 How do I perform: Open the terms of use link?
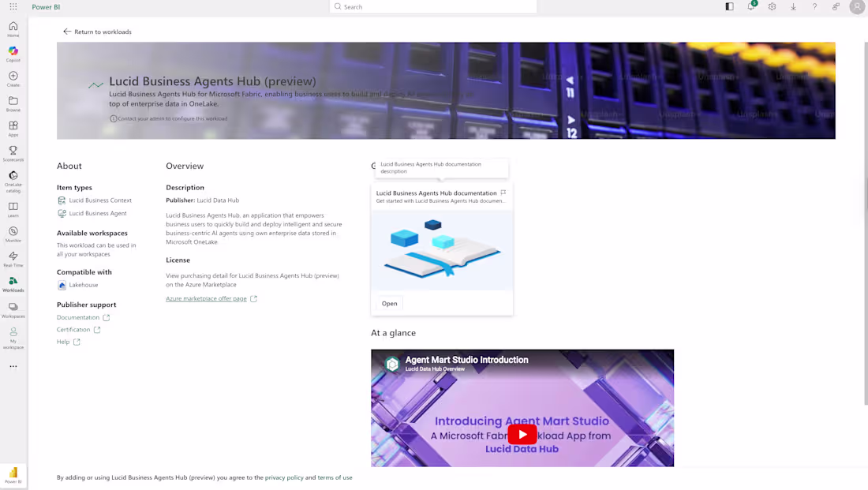(335, 477)
